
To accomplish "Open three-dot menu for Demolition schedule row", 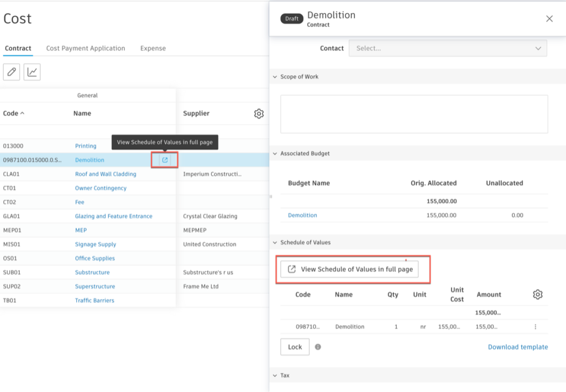I will click(x=535, y=327).
